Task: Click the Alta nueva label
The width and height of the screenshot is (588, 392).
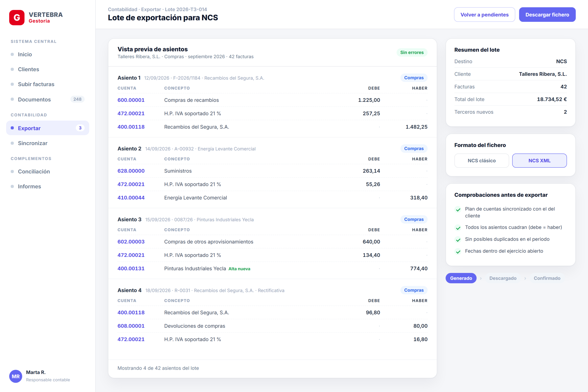Action: (x=239, y=269)
